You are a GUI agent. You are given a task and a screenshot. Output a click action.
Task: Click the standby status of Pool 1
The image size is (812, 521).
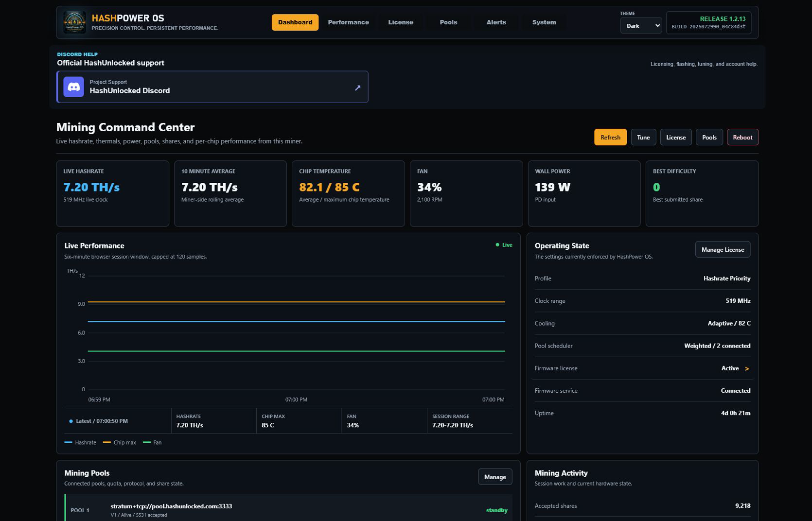pos(496,510)
